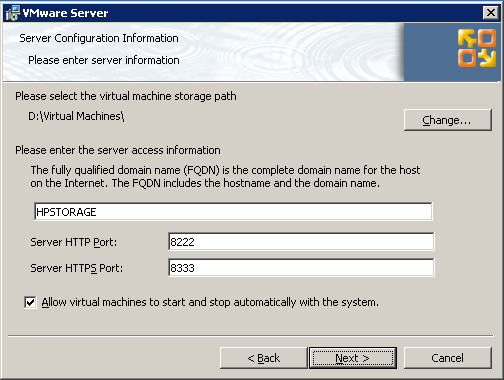Focus the FQDN field containing HPSTORAGE
The image size is (504, 380).
click(x=233, y=212)
